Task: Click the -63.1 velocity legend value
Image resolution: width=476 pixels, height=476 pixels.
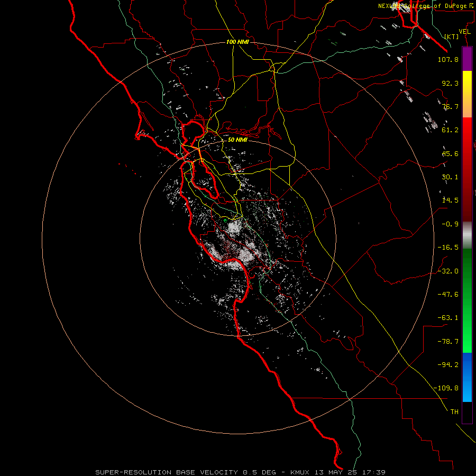Action: [448, 318]
